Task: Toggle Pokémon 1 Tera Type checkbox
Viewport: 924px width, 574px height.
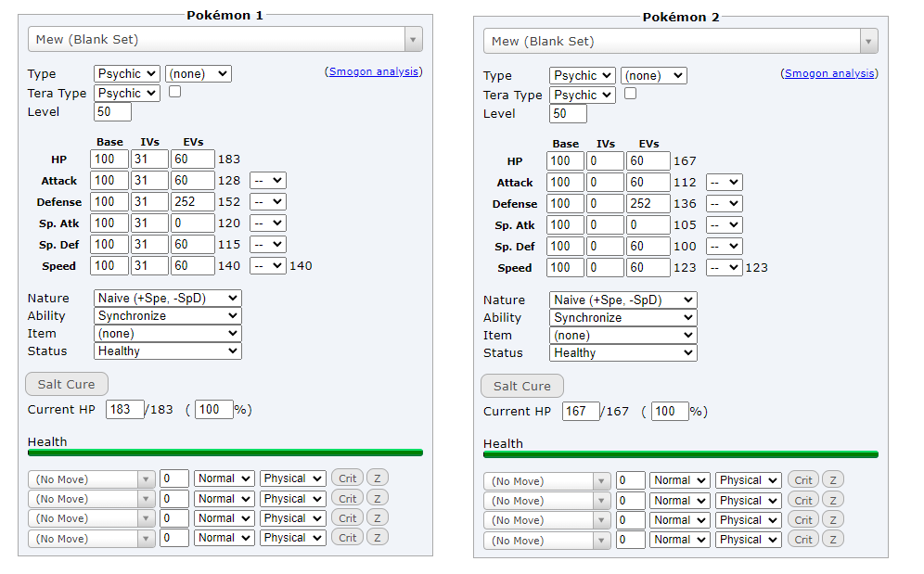Action: coord(175,92)
